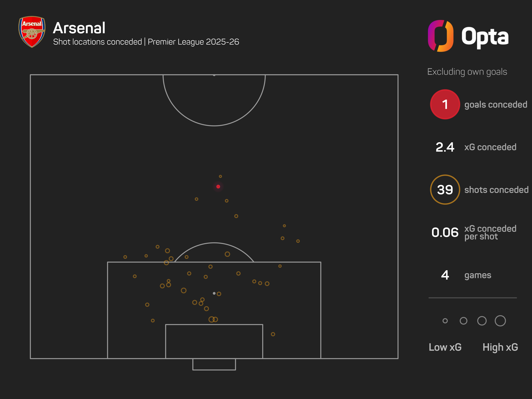Click the Premier League 2025-26 subtitle text
The width and height of the screenshot is (532, 399).
pyautogui.click(x=193, y=42)
